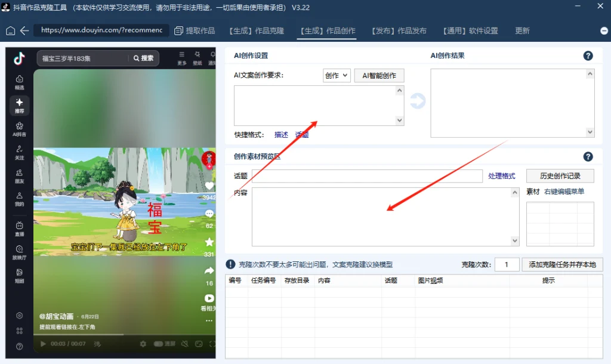Open 直播 live icon in sidebar
Image resolution: width=611 pixels, height=364 pixels.
(19, 229)
